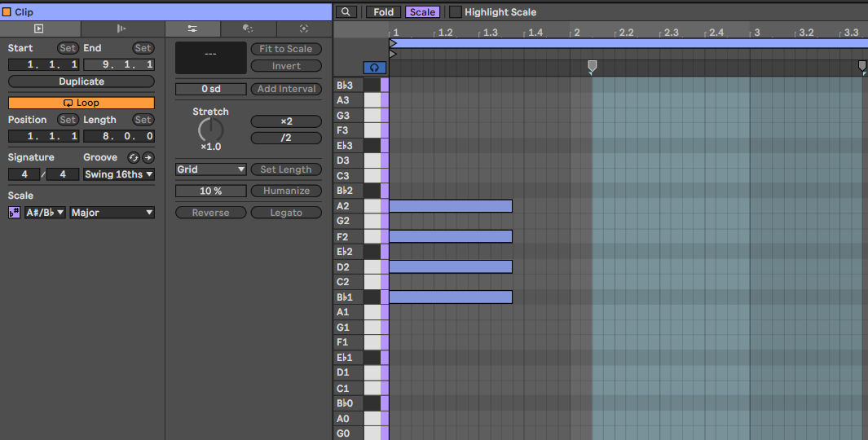
Task: Open the A#/B♭ root note dropdown
Action: coord(45,213)
